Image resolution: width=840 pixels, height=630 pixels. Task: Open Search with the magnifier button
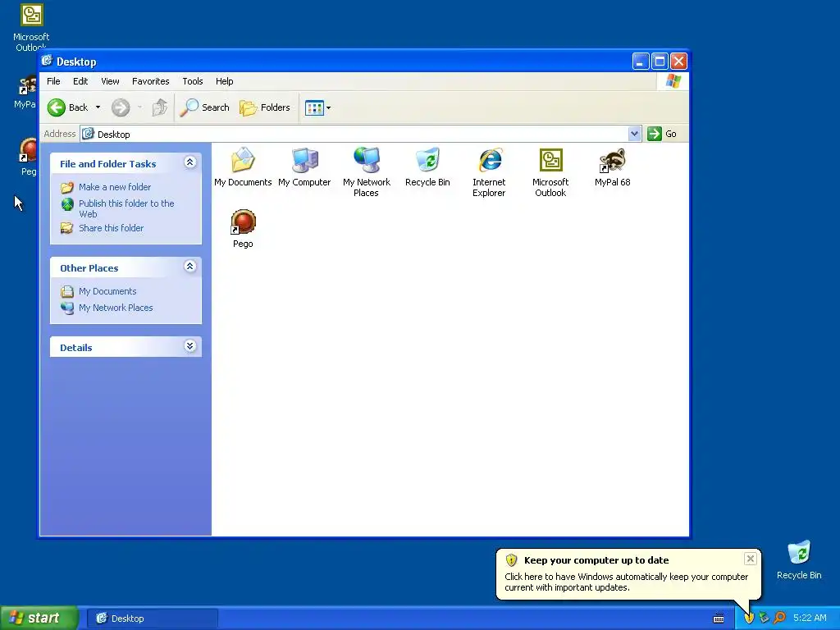pos(204,107)
